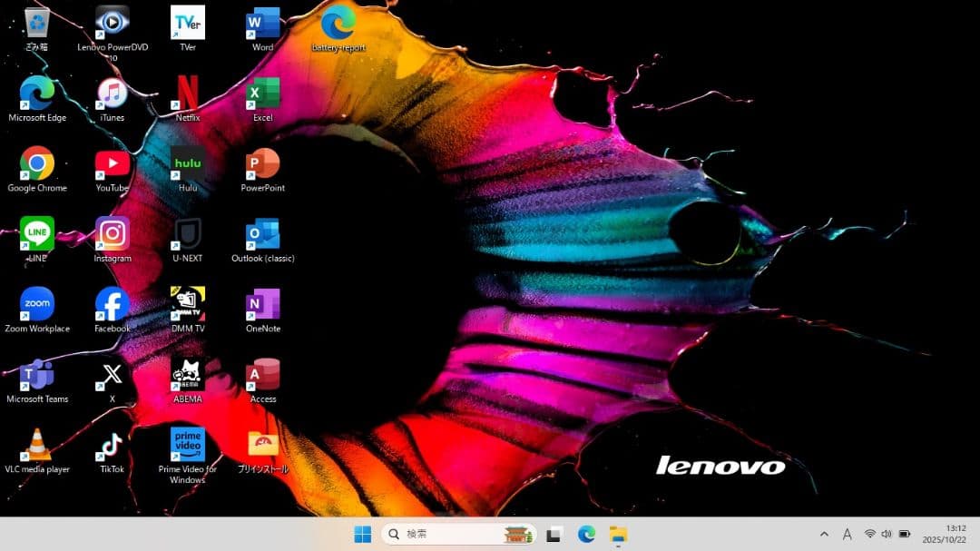This screenshot has height=551, width=980.
Task: Open the ABEMA app
Action: point(187,372)
